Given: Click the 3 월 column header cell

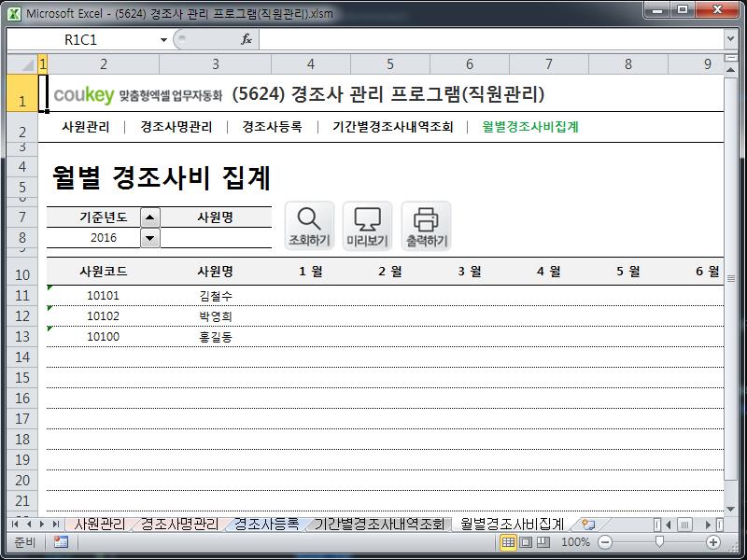Looking at the screenshot, I should click(470, 272).
